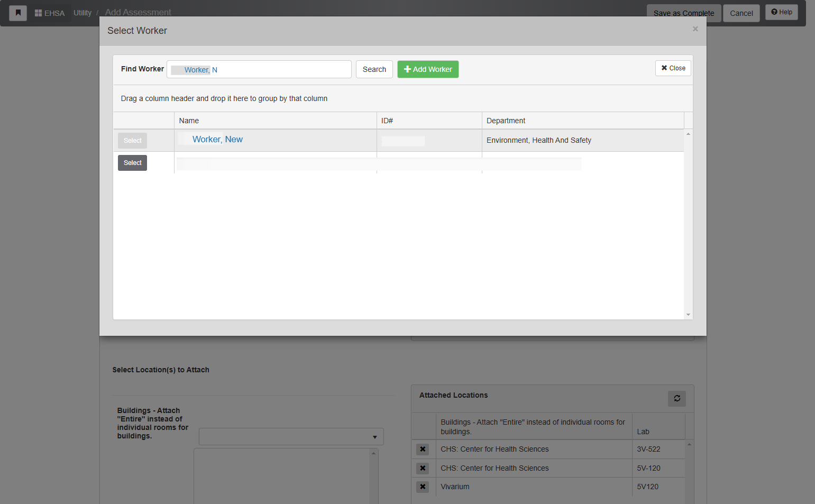Open the Worker, New name link
The image size is (815, 504).
[217, 140]
